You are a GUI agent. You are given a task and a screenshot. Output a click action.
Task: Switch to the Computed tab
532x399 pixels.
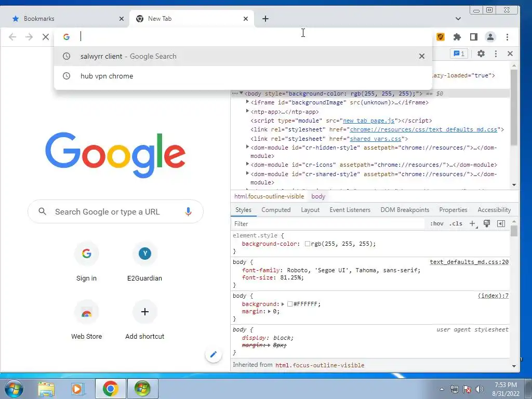(x=276, y=210)
